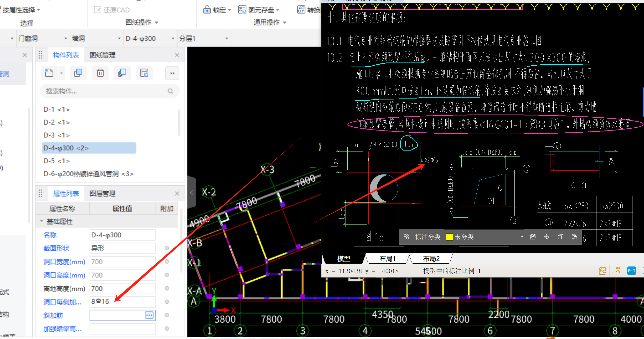Screen dimensions: 644x339
Task: Toggle 附加 option for 斜加筋 row
Action: coord(167,315)
